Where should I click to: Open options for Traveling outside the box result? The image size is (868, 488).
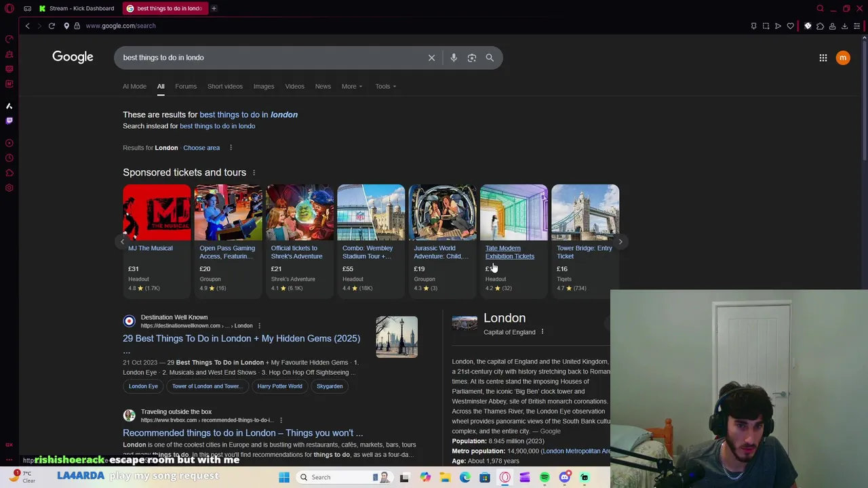281,420
